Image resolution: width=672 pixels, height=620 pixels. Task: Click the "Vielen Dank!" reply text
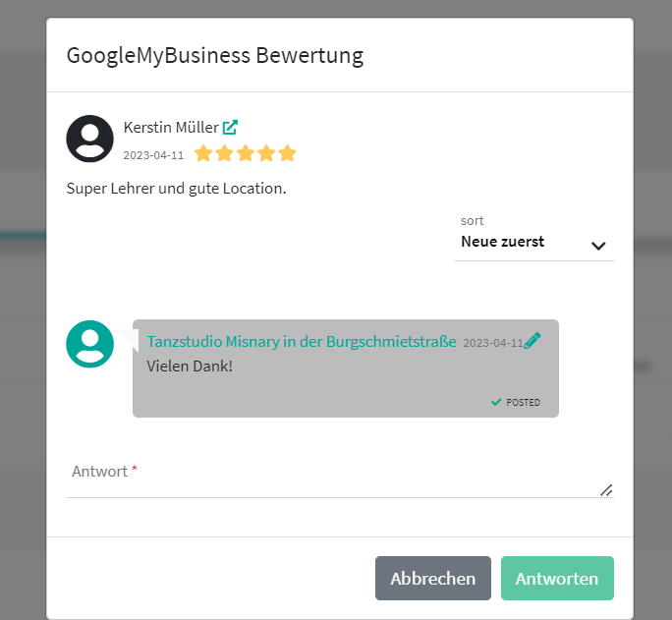pos(190,366)
